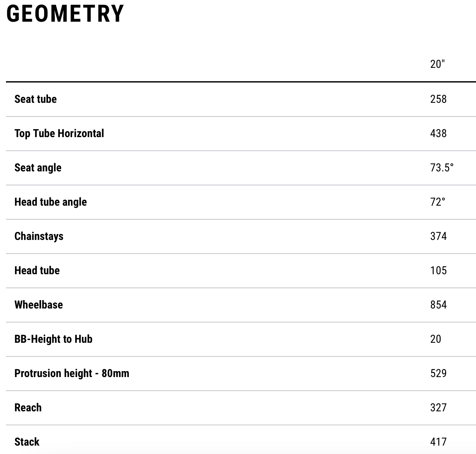Click the reach value 327
The height and width of the screenshot is (454, 476).
(x=438, y=407)
